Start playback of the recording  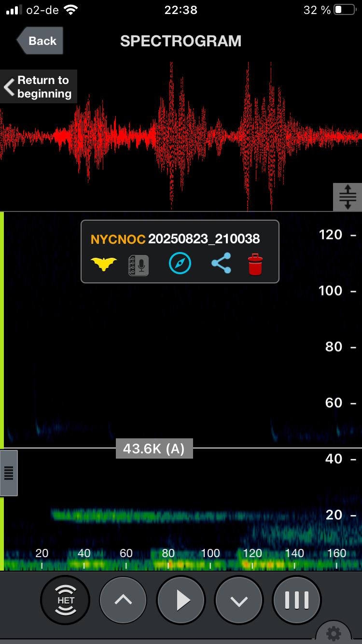pyautogui.click(x=181, y=601)
